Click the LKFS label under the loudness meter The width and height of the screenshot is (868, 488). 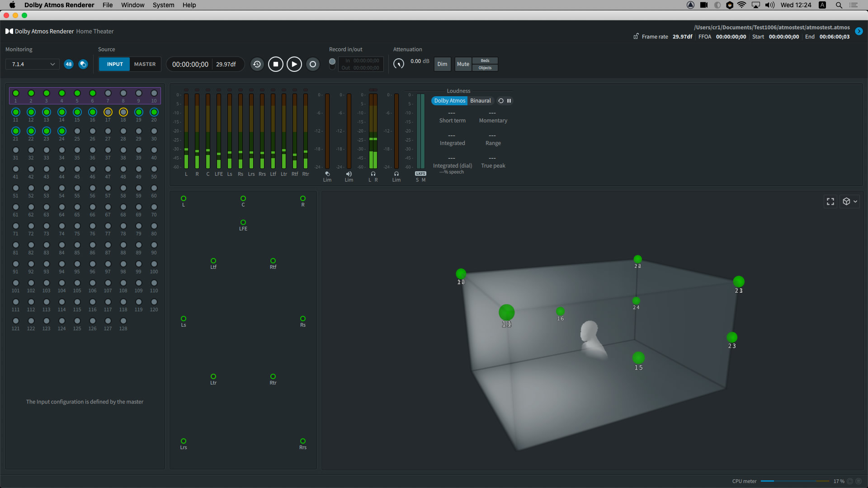[421, 174]
